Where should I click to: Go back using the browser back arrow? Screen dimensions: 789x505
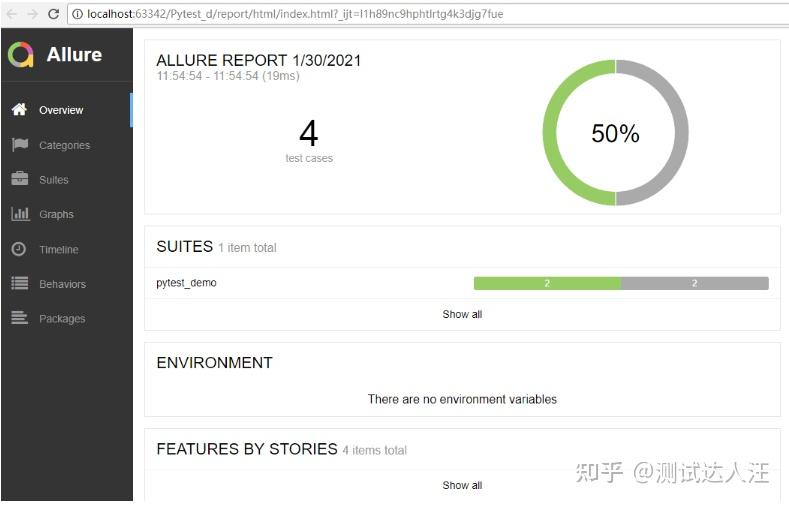(x=12, y=14)
